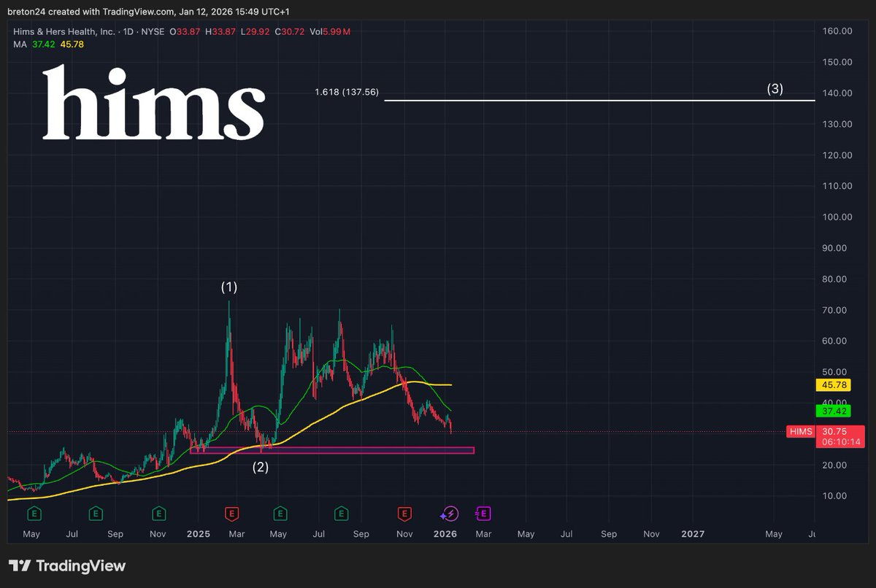Click the green earnings badge above May 2025

tap(278, 513)
